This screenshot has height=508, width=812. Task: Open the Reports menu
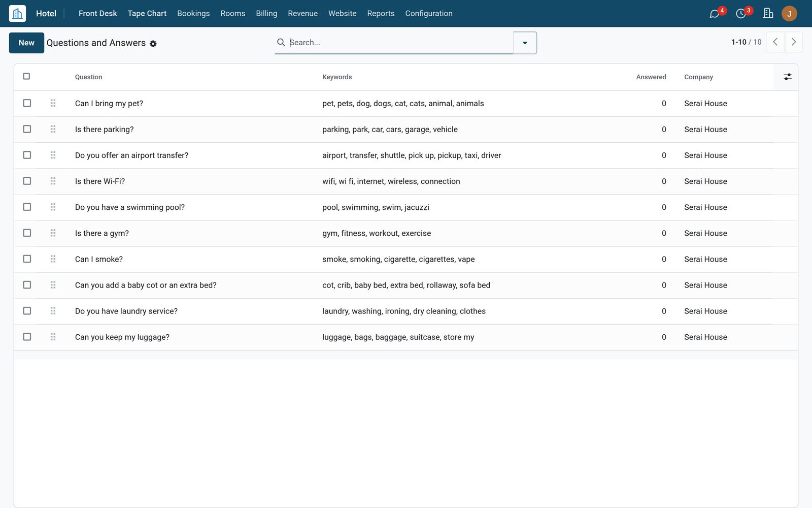pyautogui.click(x=381, y=13)
